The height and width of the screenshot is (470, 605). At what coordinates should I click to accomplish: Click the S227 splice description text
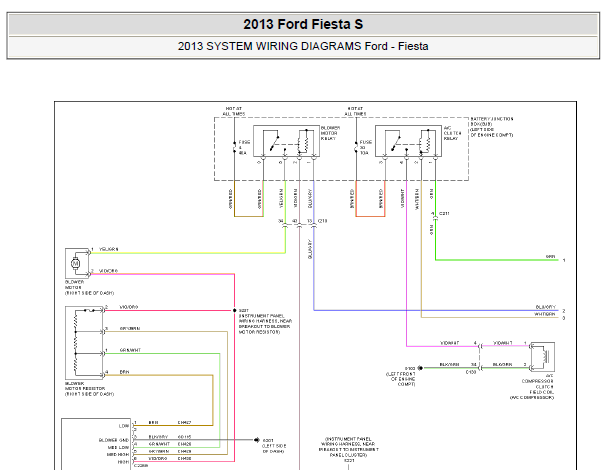[265, 321]
